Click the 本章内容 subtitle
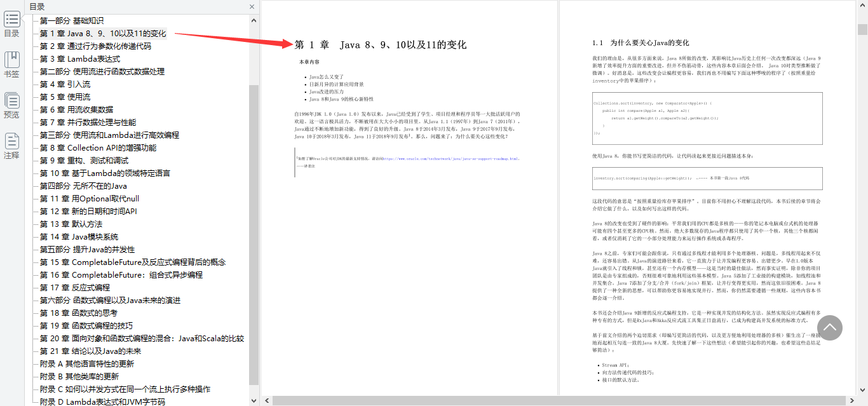Screen dimensions: 868x406 pyautogui.click(x=309, y=62)
